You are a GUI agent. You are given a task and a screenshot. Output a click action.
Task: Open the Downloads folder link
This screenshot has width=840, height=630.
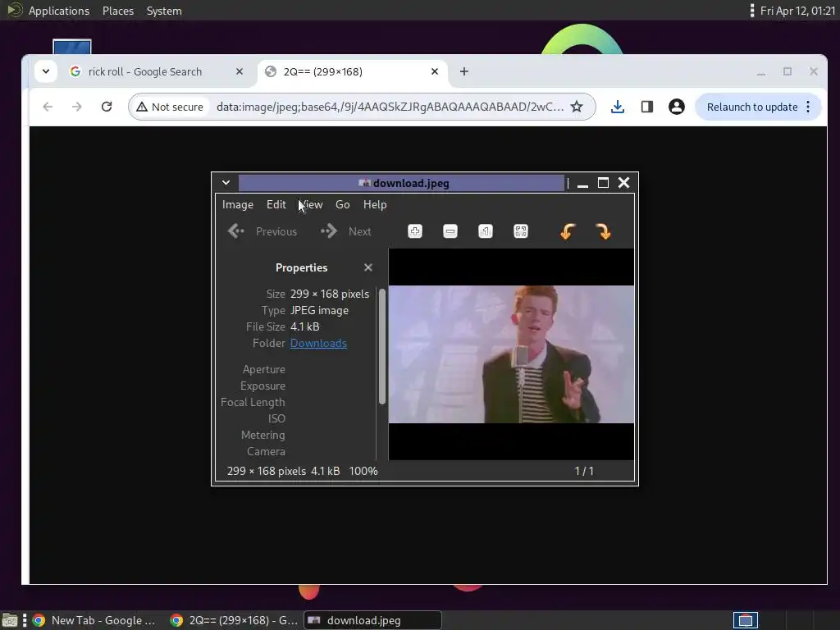pos(318,344)
